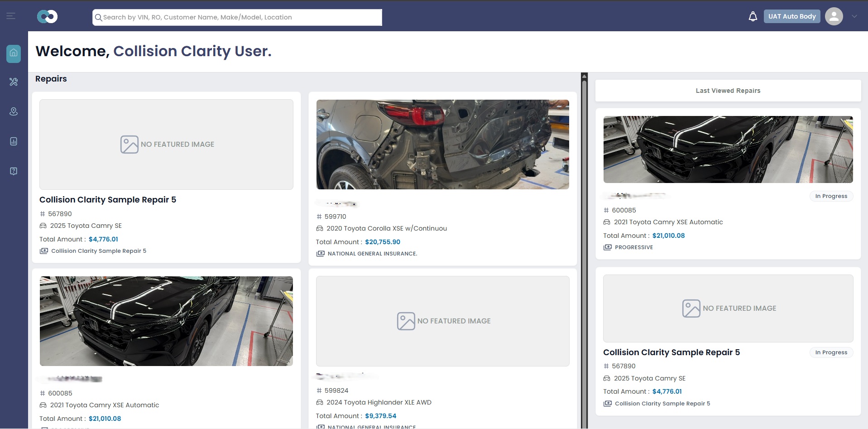
Task: Open Collision Clarity Sample Repair 5 card title
Action: [x=108, y=200]
